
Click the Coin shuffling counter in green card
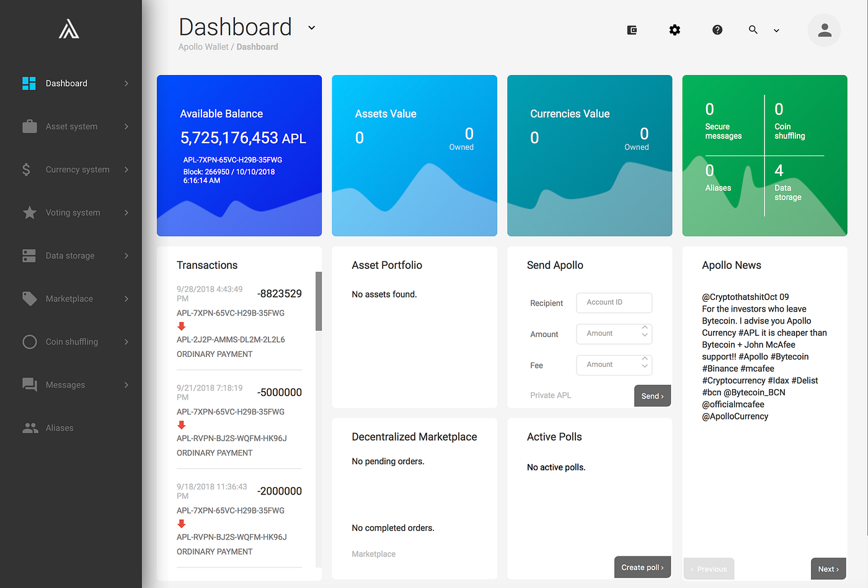pyautogui.click(x=790, y=122)
